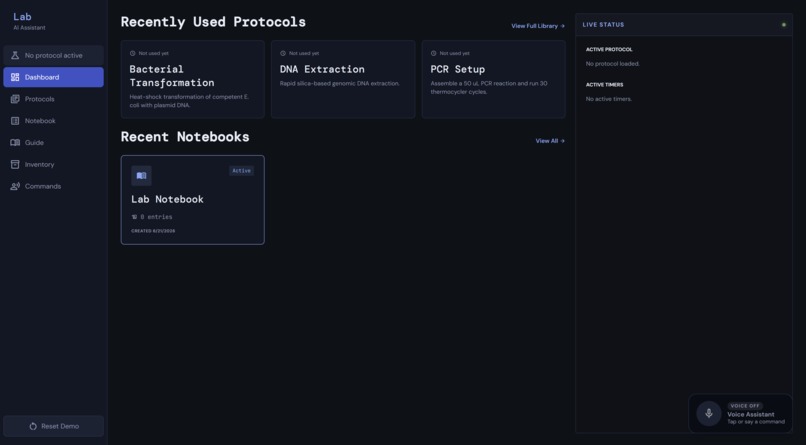806x445 pixels.
Task: Click the Heat-shock transformation description text
Action: pos(189,101)
